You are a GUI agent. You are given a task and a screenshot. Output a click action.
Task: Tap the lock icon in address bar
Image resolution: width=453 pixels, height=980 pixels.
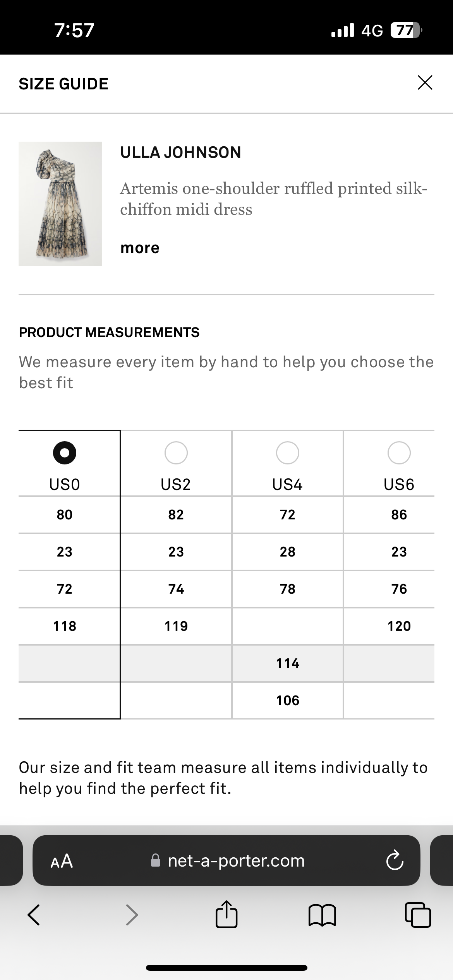coord(156,861)
